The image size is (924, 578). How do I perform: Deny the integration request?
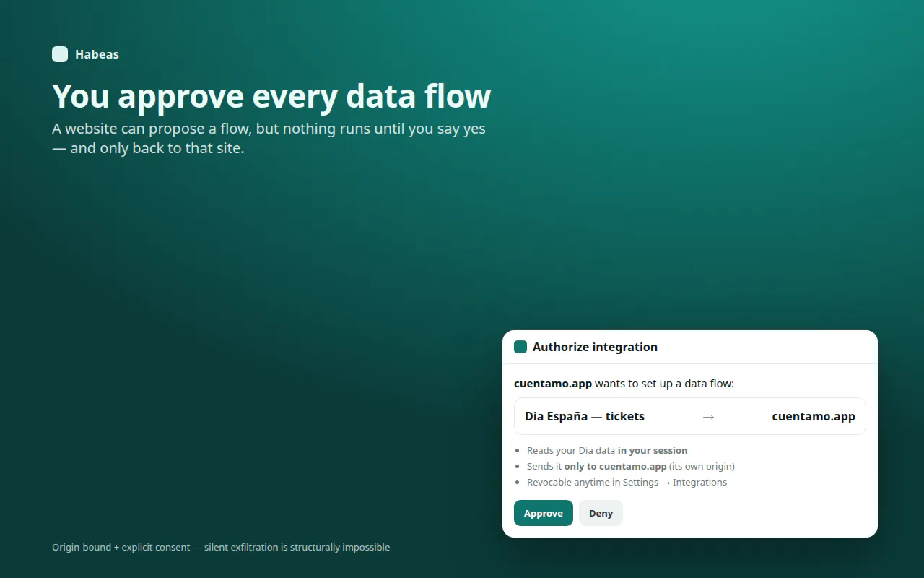(x=601, y=513)
